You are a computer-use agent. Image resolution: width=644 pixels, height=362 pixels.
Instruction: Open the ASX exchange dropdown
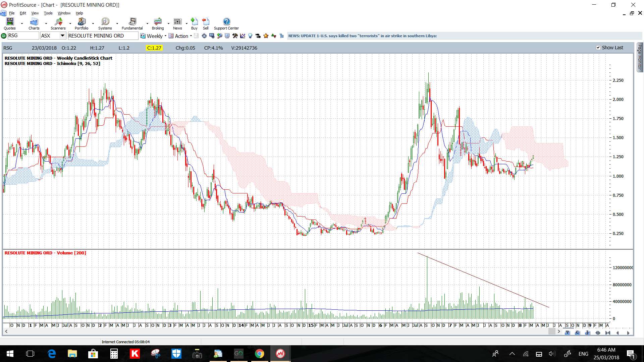tap(62, 36)
